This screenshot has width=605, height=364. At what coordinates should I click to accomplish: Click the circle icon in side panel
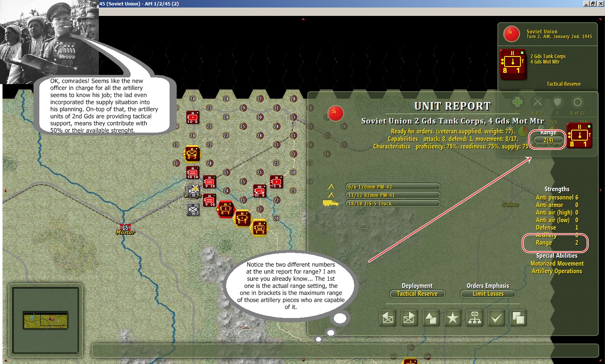tap(577, 102)
